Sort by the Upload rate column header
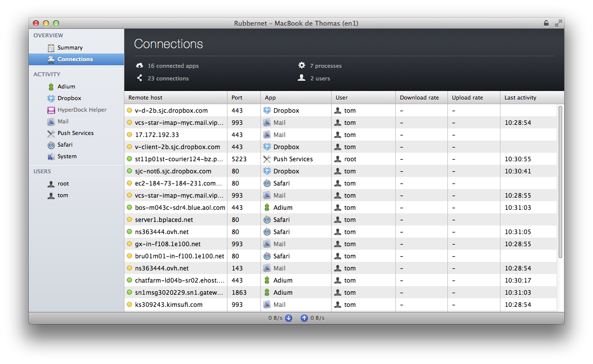 click(x=474, y=98)
